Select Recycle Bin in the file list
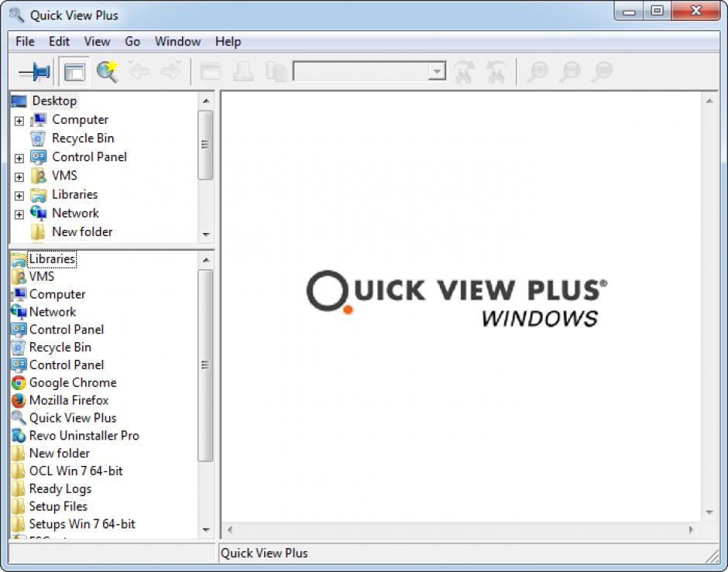This screenshot has width=728, height=572. click(60, 347)
